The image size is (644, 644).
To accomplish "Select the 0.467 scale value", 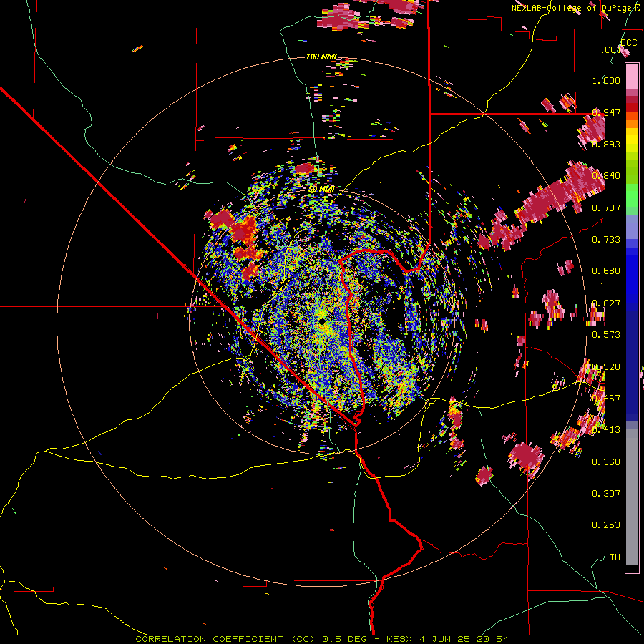I will tap(606, 399).
